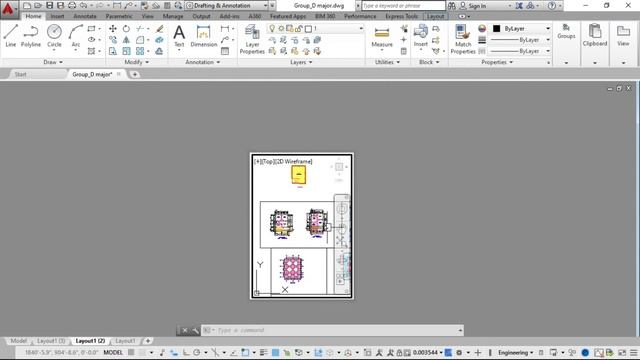640x360 pixels.
Task: Toggle layer freeze sun icon
Action: coord(281,29)
